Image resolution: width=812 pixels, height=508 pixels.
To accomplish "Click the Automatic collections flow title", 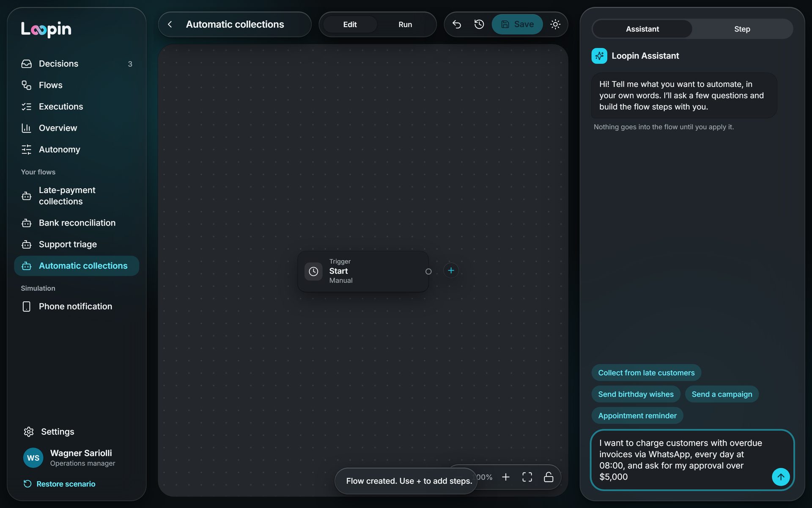I will click(235, 25).
